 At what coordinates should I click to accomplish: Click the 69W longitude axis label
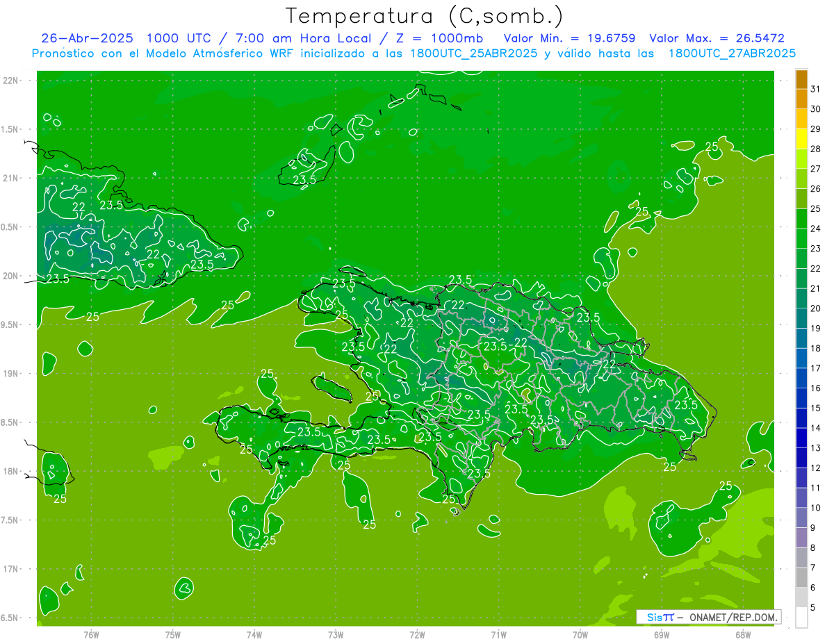point(662,634)
